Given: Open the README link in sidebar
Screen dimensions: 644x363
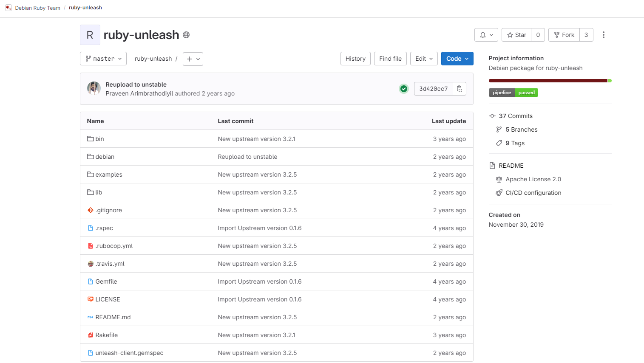Looking at the screenshot, I should click(x=511, y=166).
